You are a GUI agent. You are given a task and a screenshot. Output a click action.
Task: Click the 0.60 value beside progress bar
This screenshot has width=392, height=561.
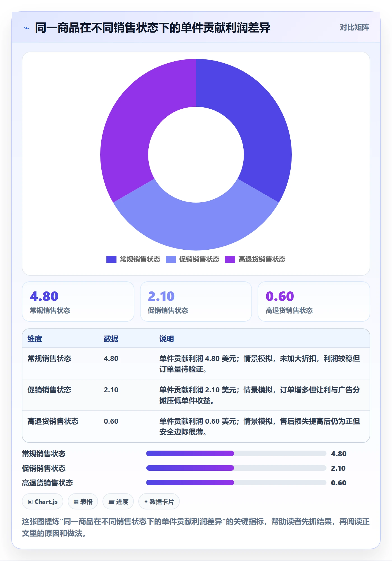pos(339,483)
